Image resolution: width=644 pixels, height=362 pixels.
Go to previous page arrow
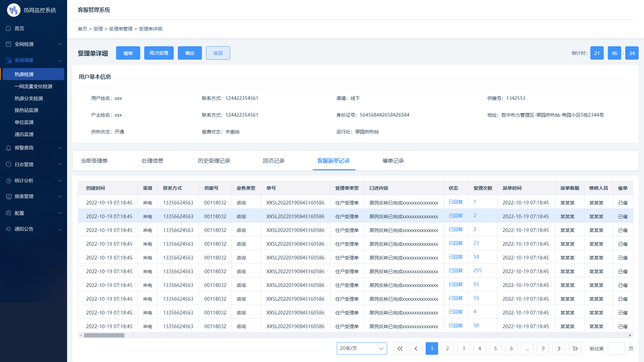pos(416,349)
